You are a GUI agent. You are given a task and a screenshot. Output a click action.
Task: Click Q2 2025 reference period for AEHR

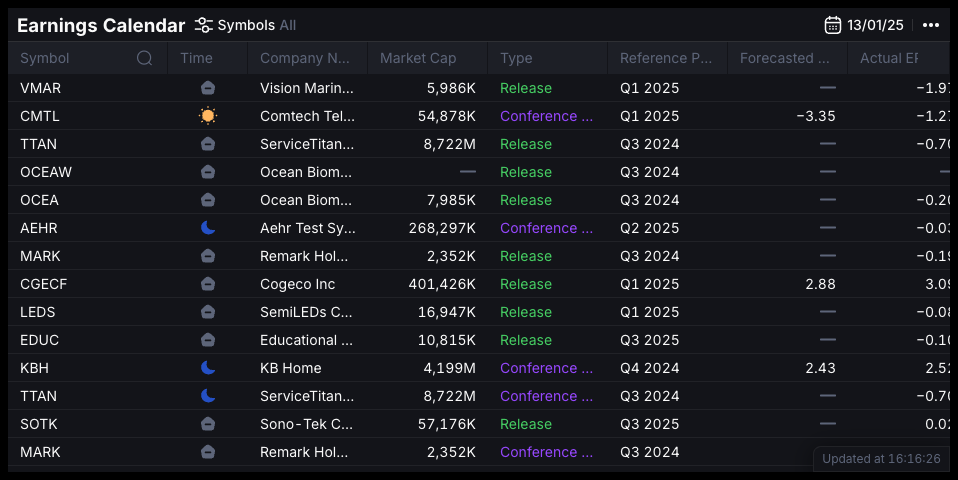pyautogui.click(x=649, y=228)
